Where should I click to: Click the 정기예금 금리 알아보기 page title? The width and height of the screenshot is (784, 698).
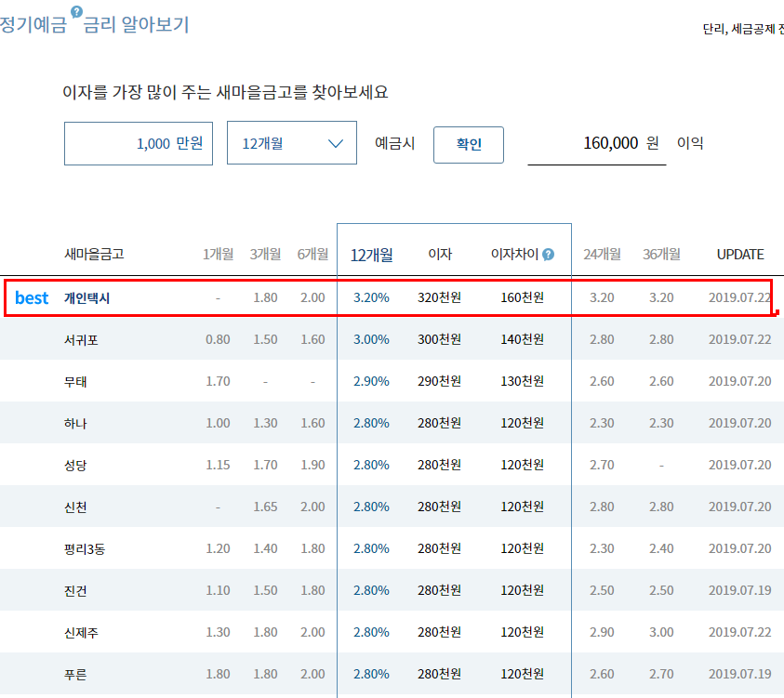[95, 24]
